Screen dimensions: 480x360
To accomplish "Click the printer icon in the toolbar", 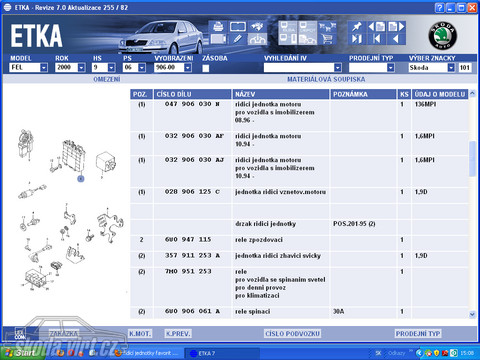I will coord(218,27).
